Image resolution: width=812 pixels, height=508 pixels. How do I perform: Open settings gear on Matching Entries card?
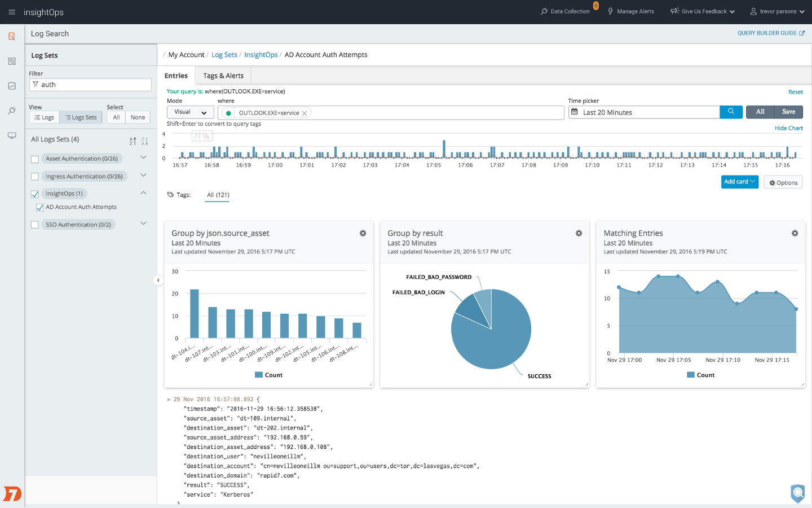pyautogui.click(x=795, y=233)
